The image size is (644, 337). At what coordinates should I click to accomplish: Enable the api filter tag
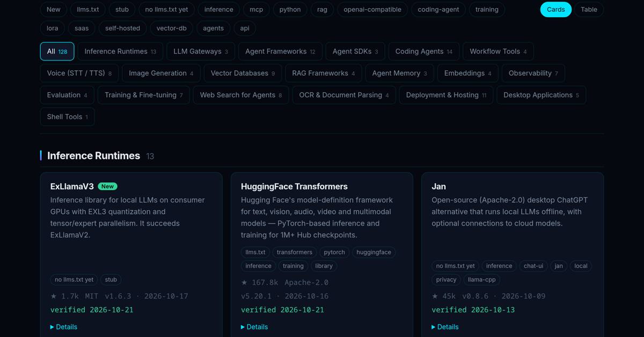point(245,28)
